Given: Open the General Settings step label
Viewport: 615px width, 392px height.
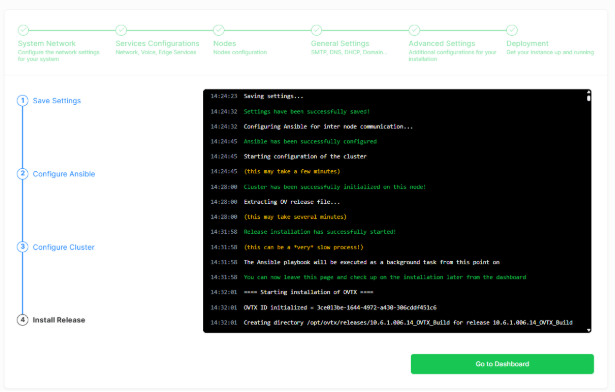Looking at the screenshot, I should coord(340,44).
